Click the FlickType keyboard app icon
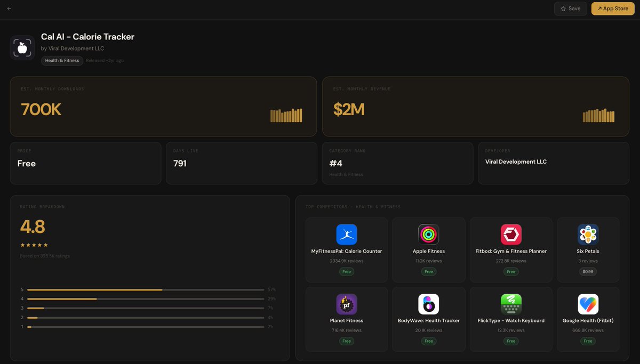The width and height of the screenshot is (640, 364). point(511,304)
